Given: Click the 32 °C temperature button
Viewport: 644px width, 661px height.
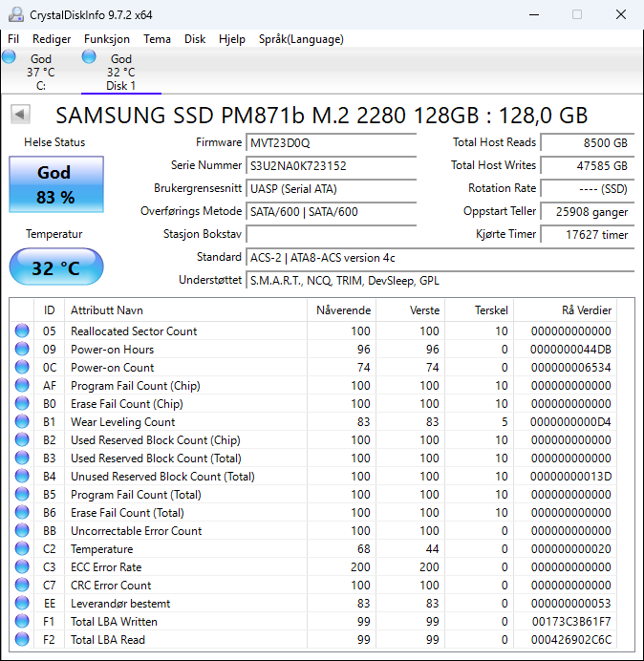Looking at the screenshot, I should [56, 267].
